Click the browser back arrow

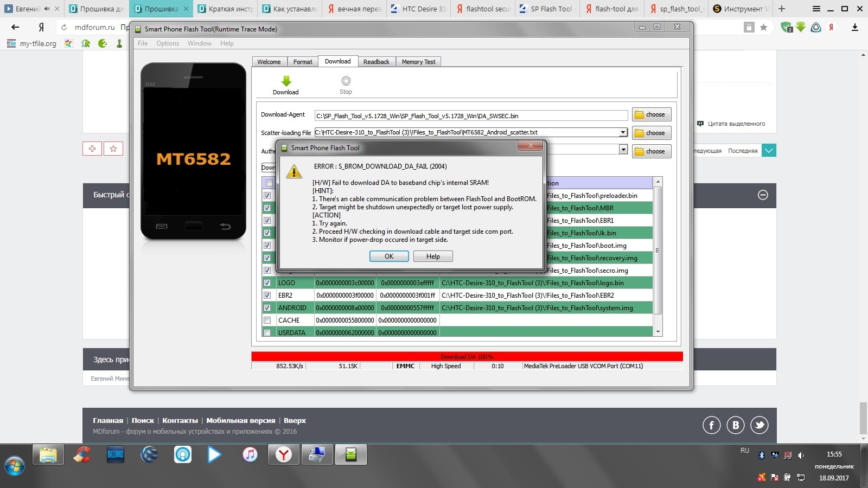coord(15,27)
